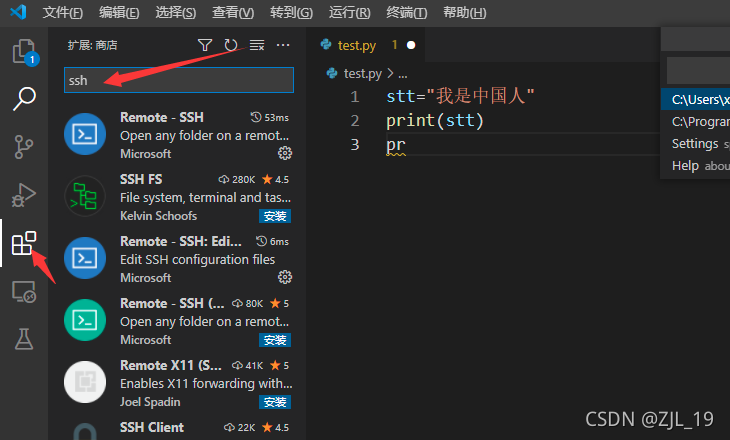Click Joel Spadin publisher name
The width and height of the screenshot is (730, 440).
pyautogui.click(x=150, y=402)
